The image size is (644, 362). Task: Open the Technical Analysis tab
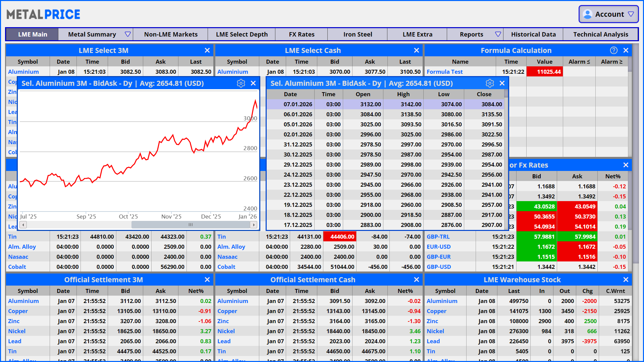tap(600, 34)
